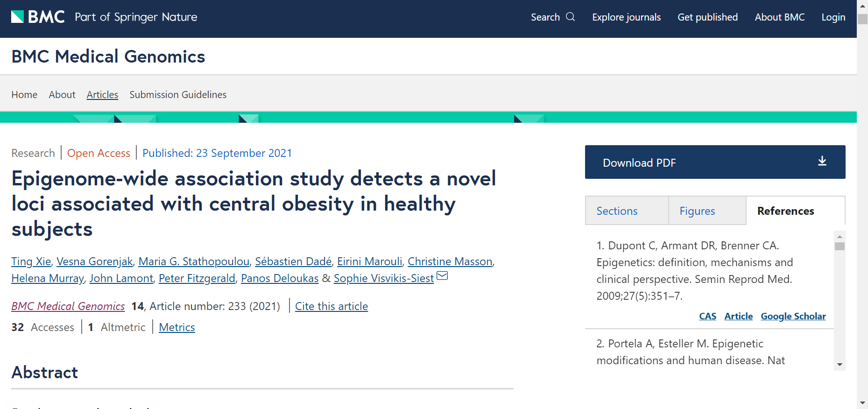Click references panel scroll up arrow
This screenshot has height=409, width=868.
click(x=840, y=236)
